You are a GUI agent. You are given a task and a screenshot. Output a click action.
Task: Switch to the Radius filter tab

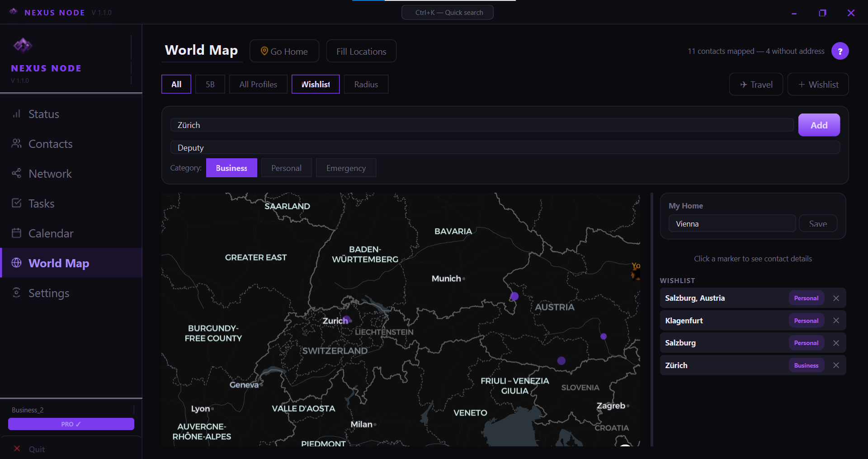(366, 84)
